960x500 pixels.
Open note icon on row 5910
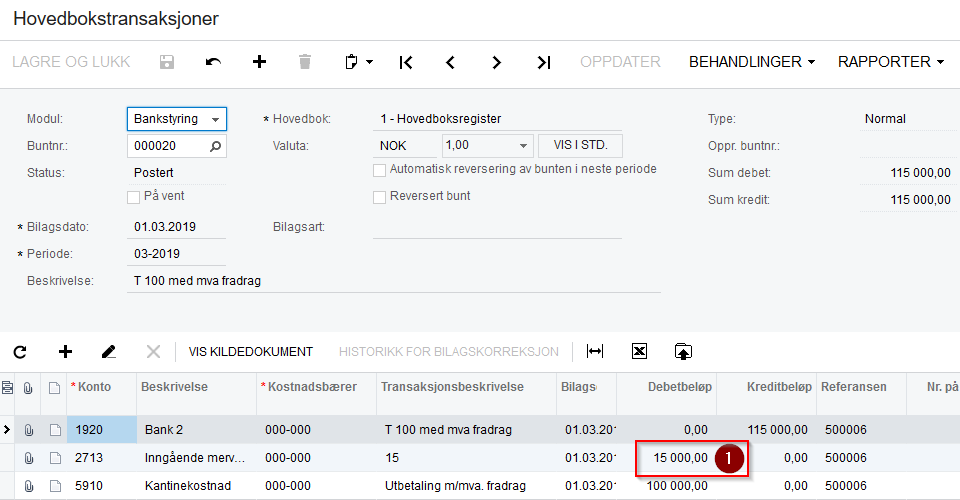coord(55,486)
